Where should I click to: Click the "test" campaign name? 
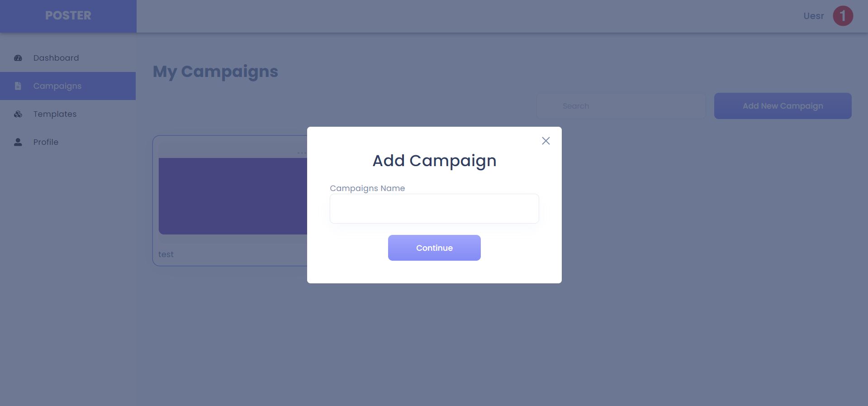[166, 254]
